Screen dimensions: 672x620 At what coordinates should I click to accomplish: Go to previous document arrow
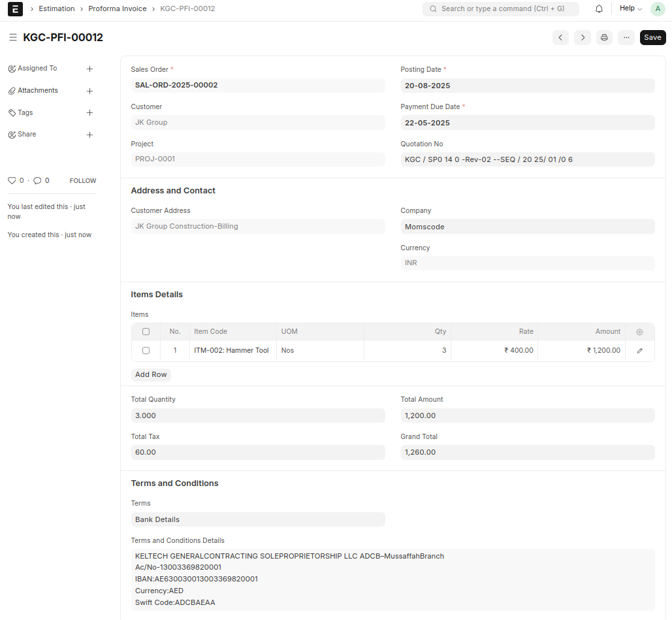[x=560, y=38]
